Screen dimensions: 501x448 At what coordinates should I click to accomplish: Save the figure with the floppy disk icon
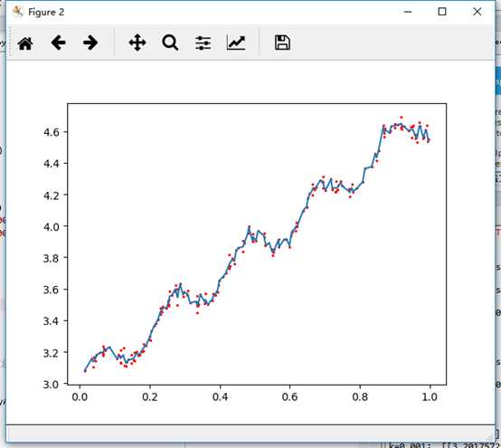pyautogui.click(x=282, y=43)
